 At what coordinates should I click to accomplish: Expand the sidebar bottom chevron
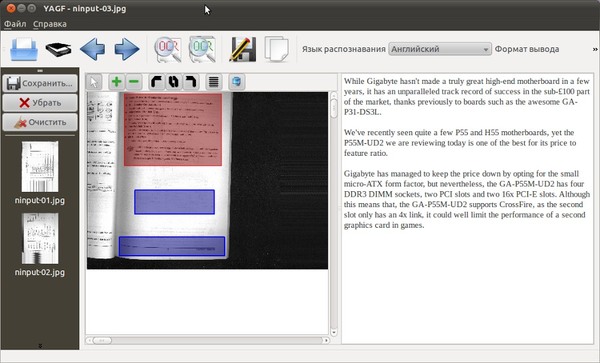coord(40,346)
